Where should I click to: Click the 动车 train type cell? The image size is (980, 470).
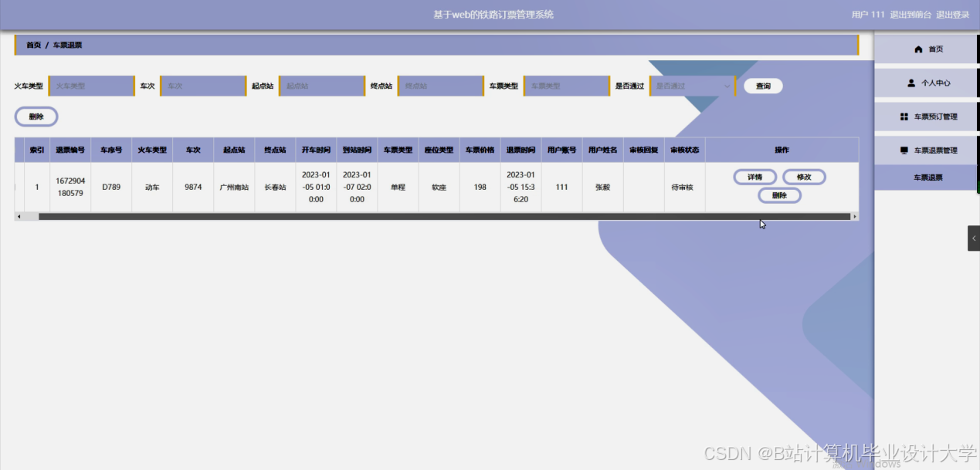tap(152, 187)
